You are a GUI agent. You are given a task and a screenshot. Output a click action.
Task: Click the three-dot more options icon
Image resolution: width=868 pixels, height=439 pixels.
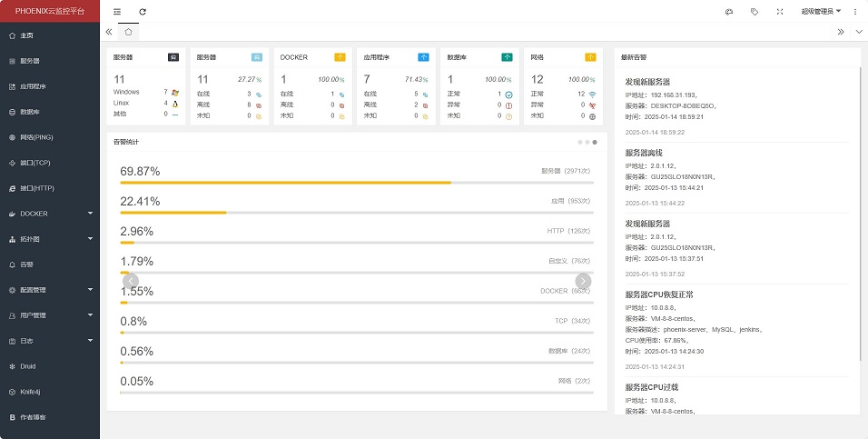(x=855, y=12)
